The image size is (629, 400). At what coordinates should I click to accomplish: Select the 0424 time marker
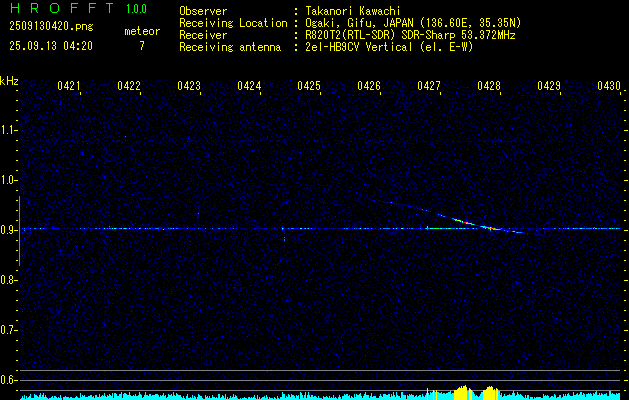click(x=249, y=87)
